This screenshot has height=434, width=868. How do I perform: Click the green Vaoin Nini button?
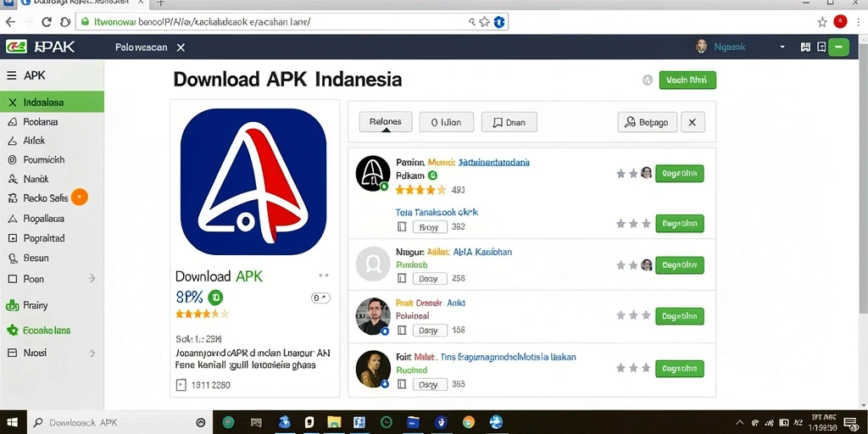pos(687,80)
